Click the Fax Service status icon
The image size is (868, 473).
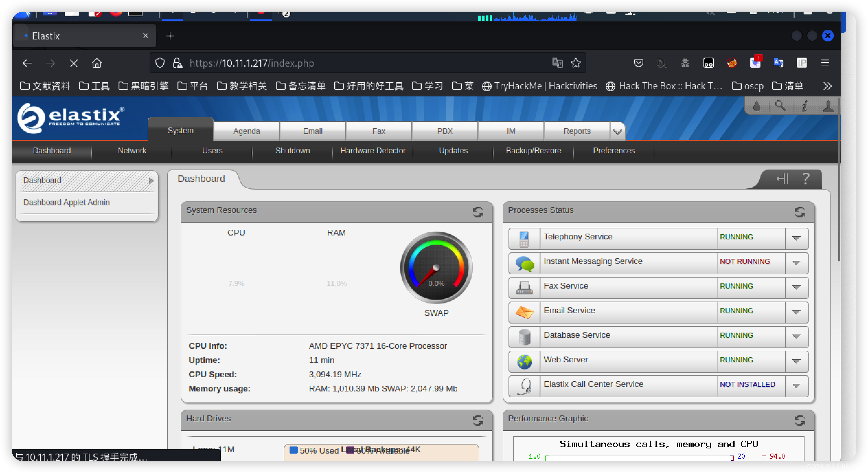point(522,285)
